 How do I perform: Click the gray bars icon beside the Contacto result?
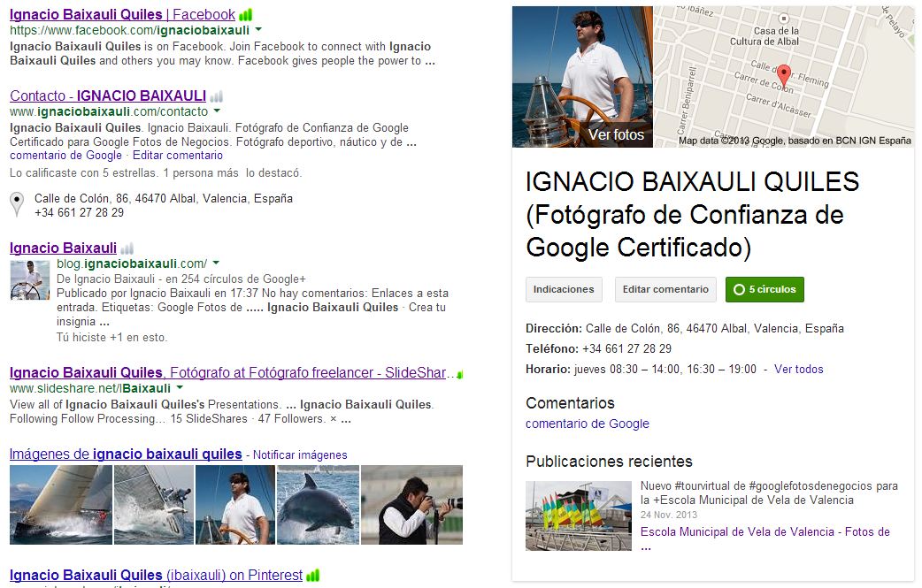click(x=217, y=95)
